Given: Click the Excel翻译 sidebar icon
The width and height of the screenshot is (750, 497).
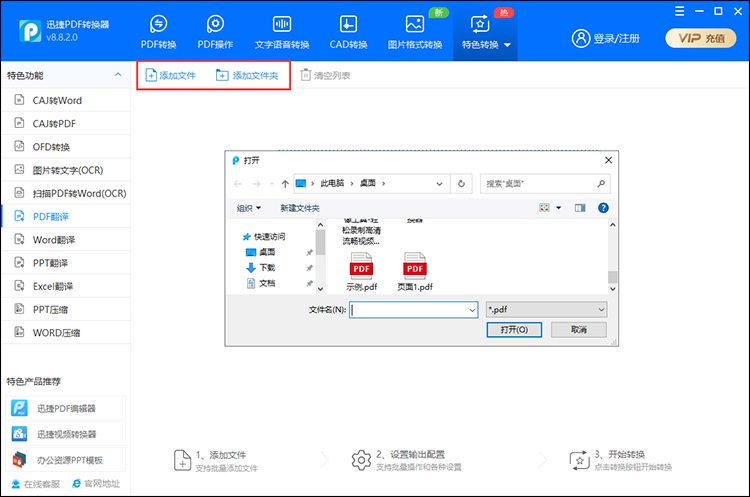Looking at the screenshot, I should point(19,286).
